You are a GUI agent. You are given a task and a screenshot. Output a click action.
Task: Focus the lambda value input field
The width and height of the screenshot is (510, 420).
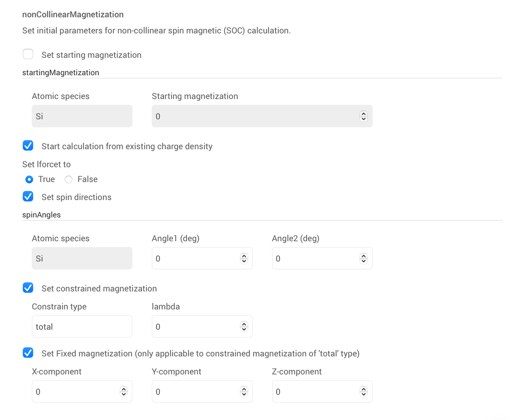195,327
